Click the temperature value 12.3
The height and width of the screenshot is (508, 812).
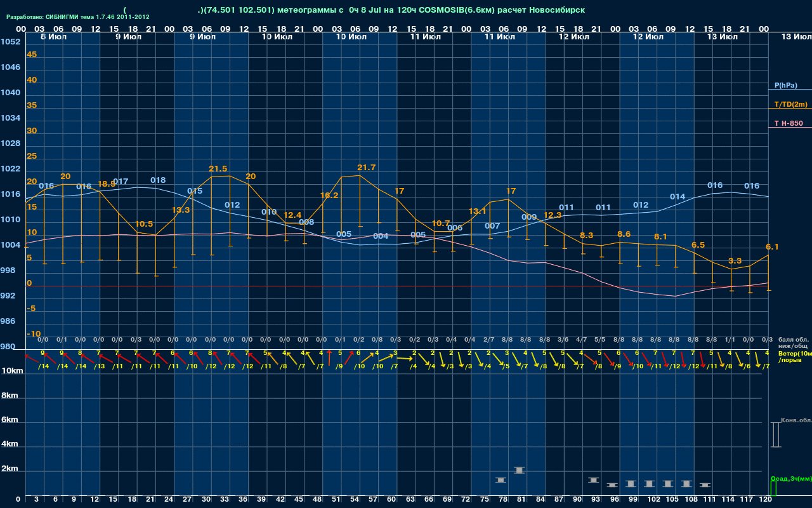[x=553, y=215]
